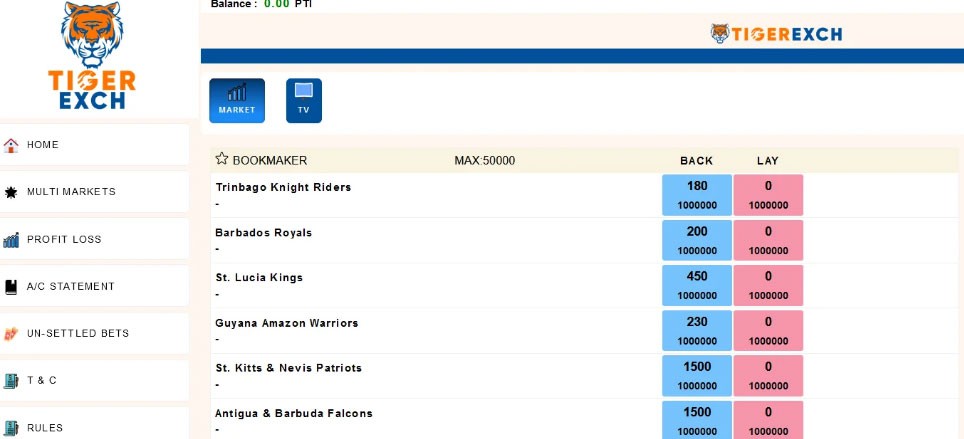Click the A/C Statement book icon
Screen dimensions: 964x439
pos(12,287)
